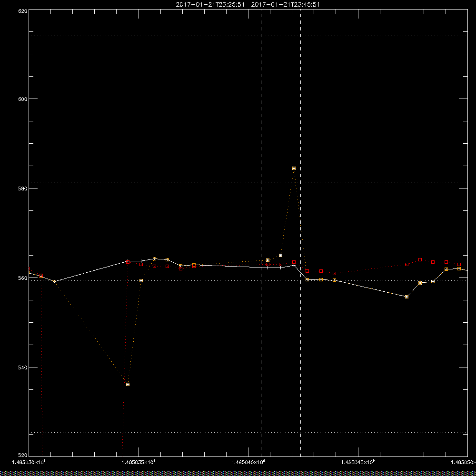The height and width of the screenshot is (476, 476).
Task: Select the y-axis label 620
Action: [23, 11]
